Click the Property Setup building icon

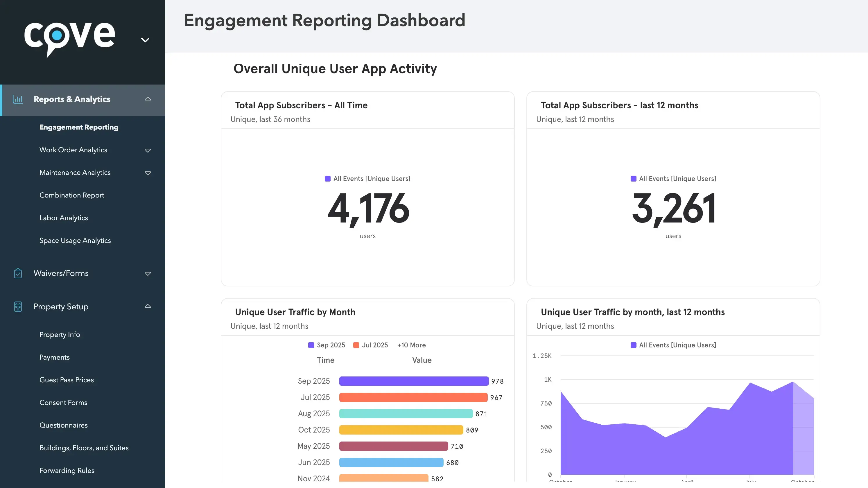(18, 306)
